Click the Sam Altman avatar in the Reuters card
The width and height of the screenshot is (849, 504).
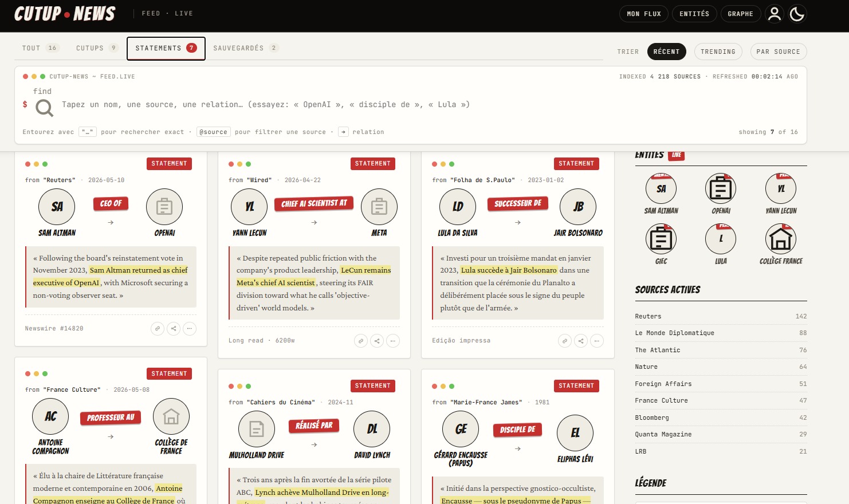57,207
